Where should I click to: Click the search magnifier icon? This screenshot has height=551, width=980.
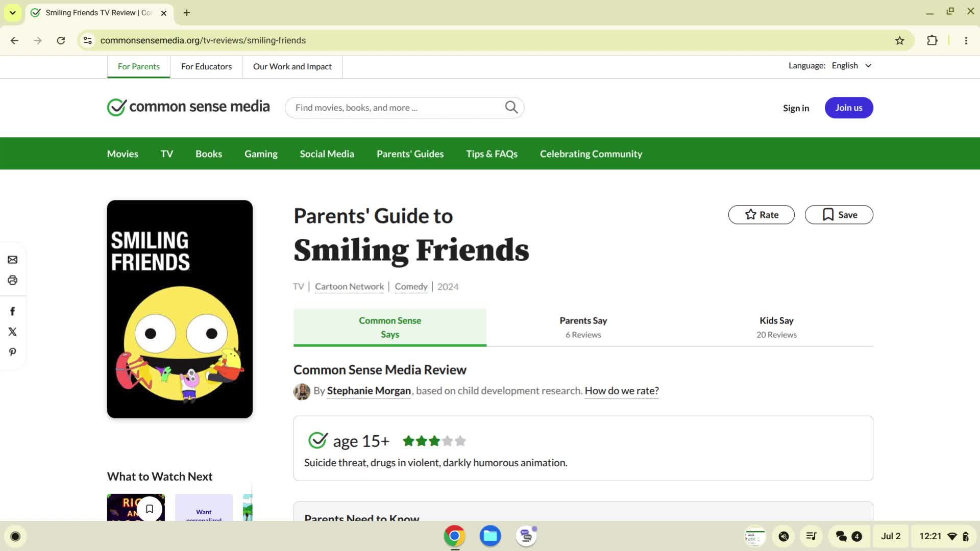pyautogui.click(x=511, y=107)
